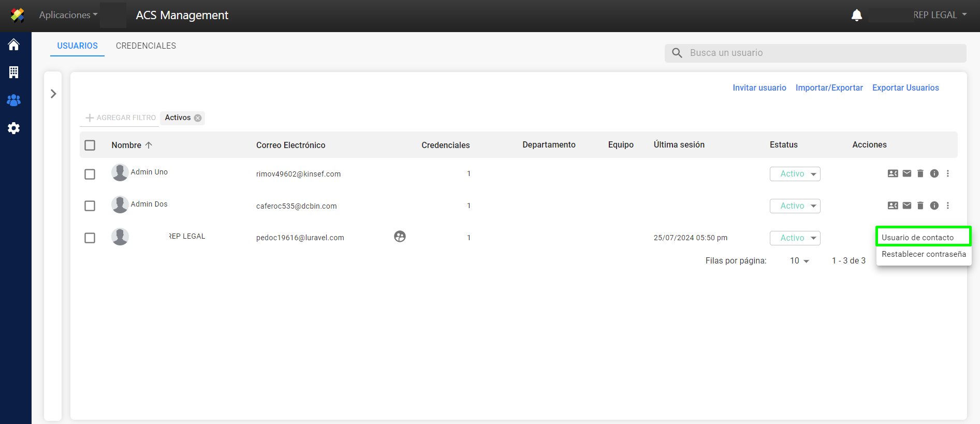Click the trash icon for Admin Uno

click(920, 173)
